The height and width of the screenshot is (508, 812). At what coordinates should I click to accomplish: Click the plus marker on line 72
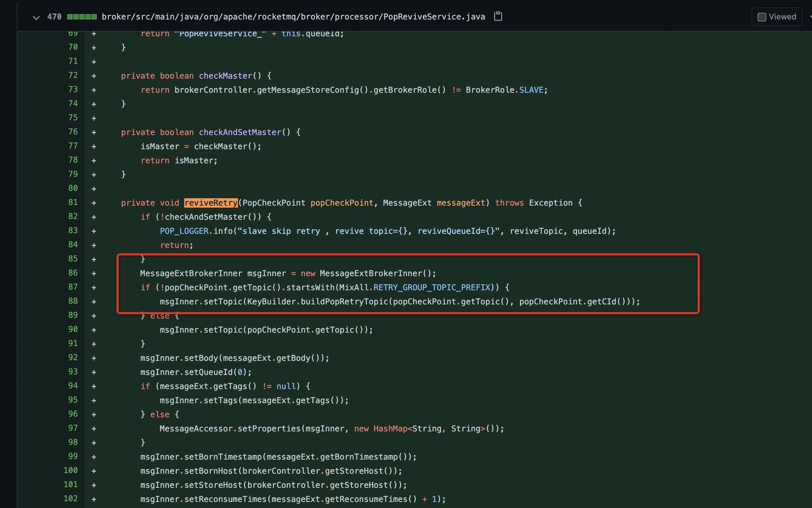coord(94,76)
